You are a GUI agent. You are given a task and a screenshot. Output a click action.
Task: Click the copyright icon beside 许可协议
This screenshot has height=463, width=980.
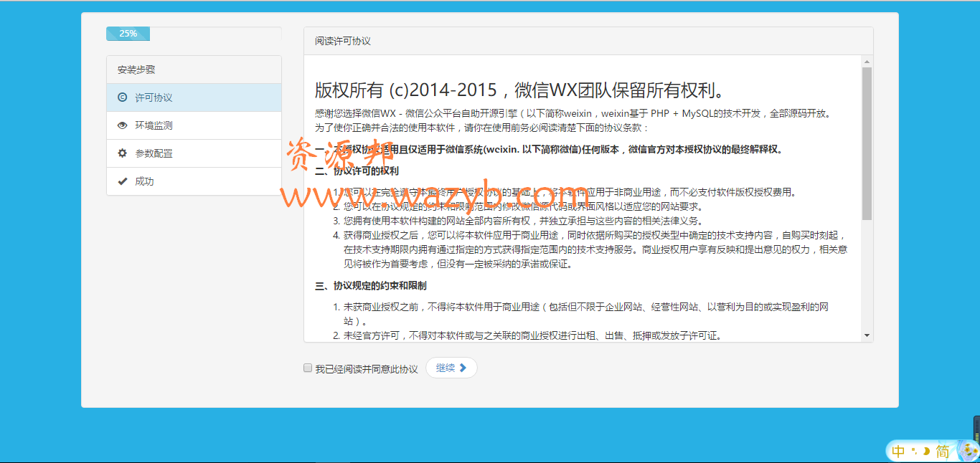click(122, 97)
